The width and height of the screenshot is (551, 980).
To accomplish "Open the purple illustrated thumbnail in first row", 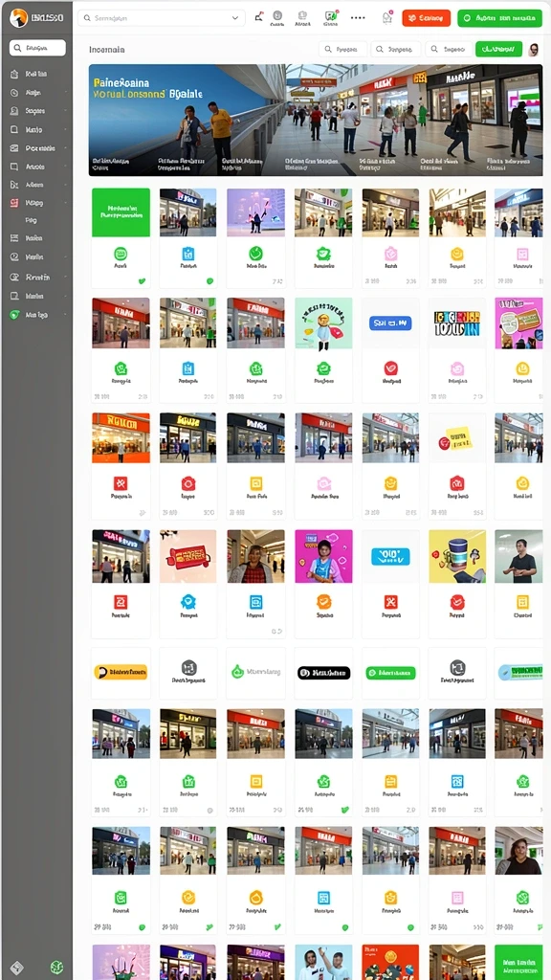I will pos(255,212).
